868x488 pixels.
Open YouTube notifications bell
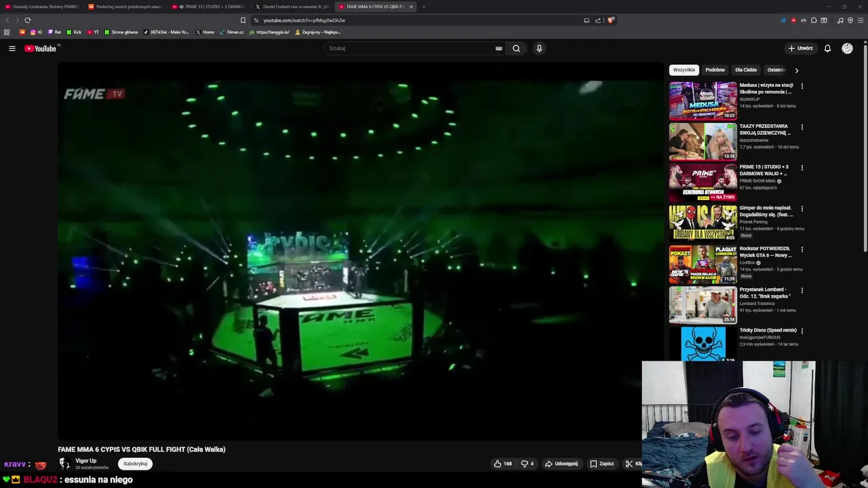[x=827, y=48]
